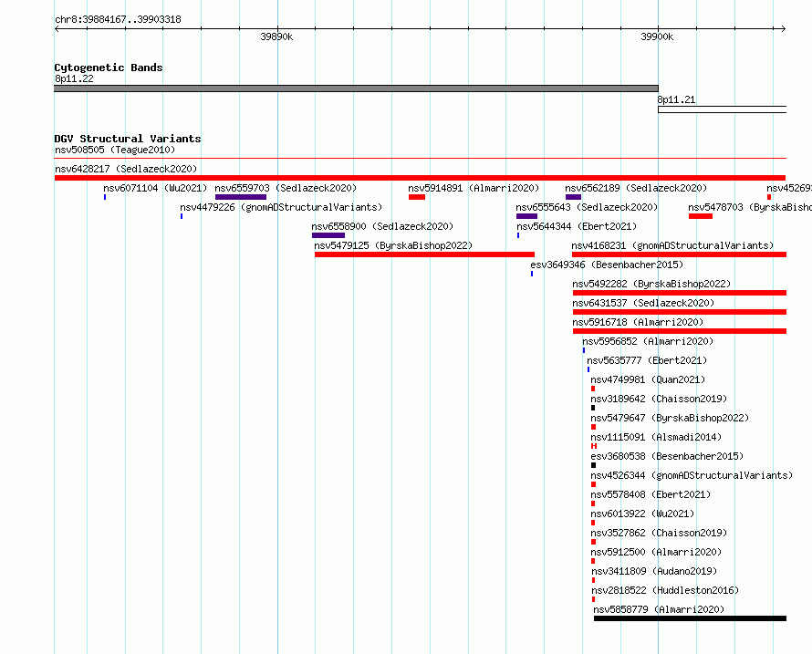
Task: Open esv3649346 (Besenbacher2015) variant
Action: point(607,265)
